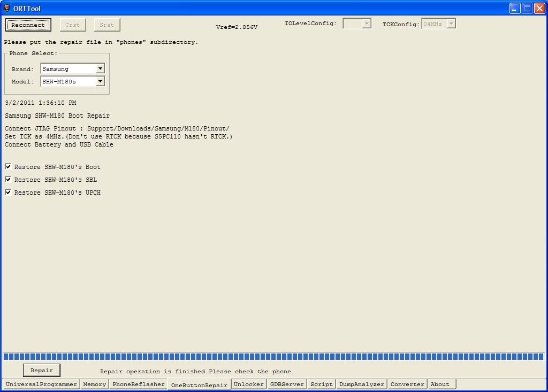Click the Vref=2.856V reading
Viewport: 548px width, 392px height.
point(237,27)
